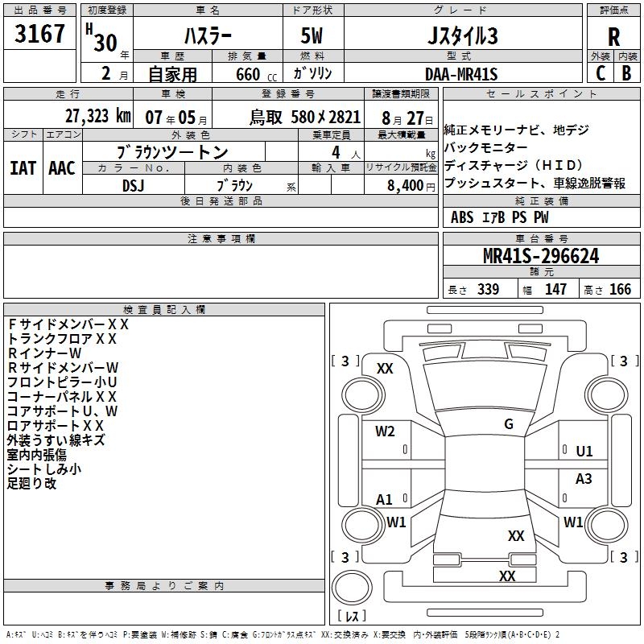Screen dimensions: 644x644
Task: Click the interior grade B
Action: coord(626,73)
